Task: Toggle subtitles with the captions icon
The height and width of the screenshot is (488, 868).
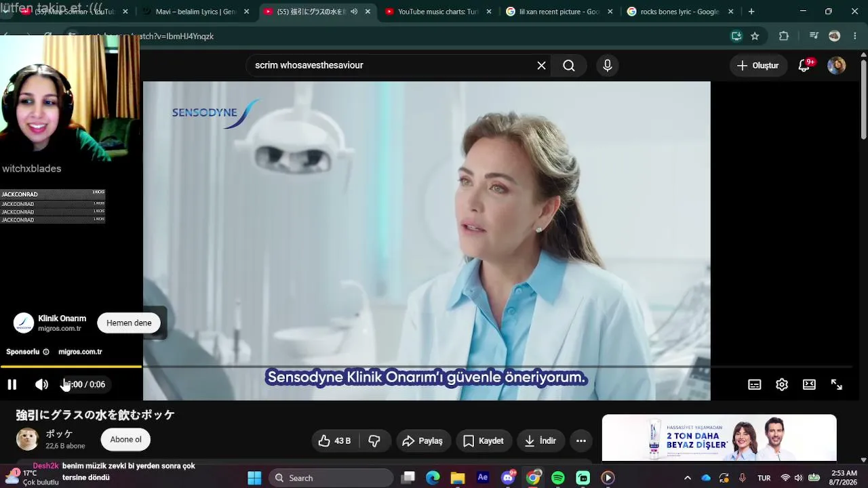Action: 754,384
